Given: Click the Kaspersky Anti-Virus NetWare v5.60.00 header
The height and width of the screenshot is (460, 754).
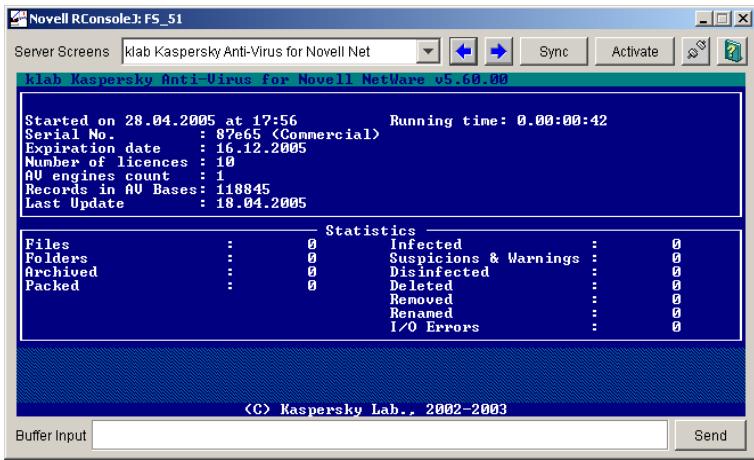Looking at the screenshot, I should [x=266, y=79].
